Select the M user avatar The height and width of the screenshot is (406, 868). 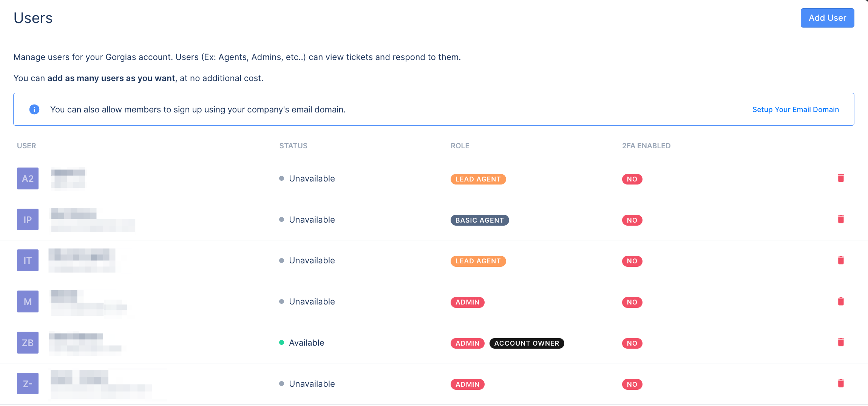point(28,301)
